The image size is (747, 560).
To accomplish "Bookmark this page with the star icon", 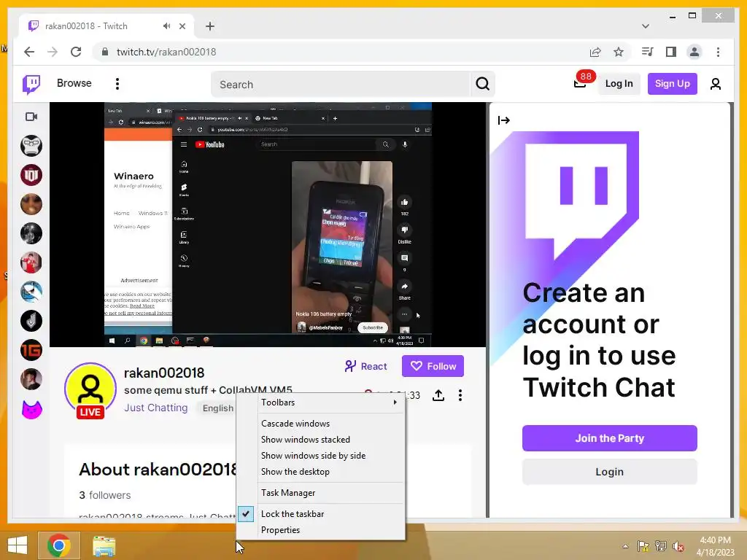I will 619,52.
